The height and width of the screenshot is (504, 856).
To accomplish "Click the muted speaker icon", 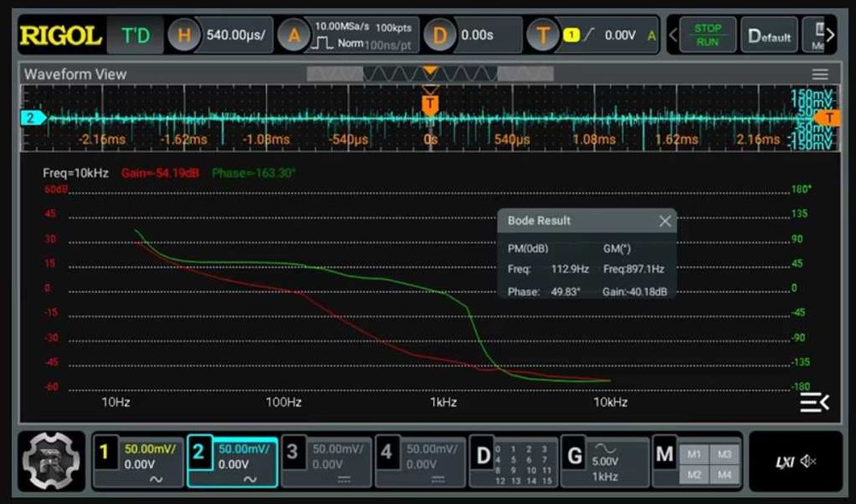I will coord(808,462).
